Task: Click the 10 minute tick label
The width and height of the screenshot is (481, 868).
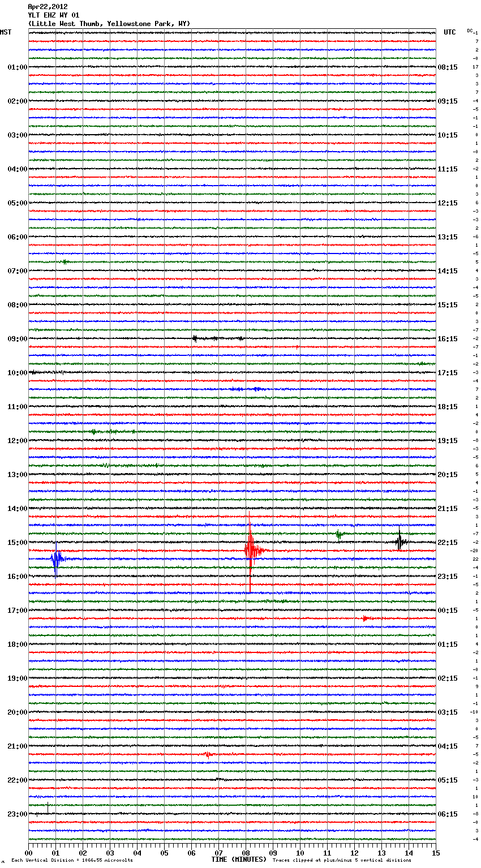Action: coord(300,853)
